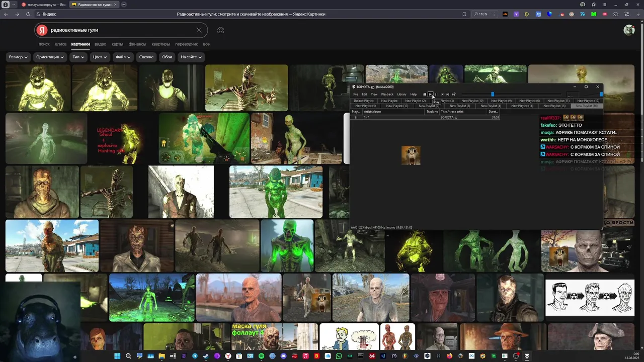Open Firefox from the taskbar
The image size is (644, 362).
click(x=449, y=356)
